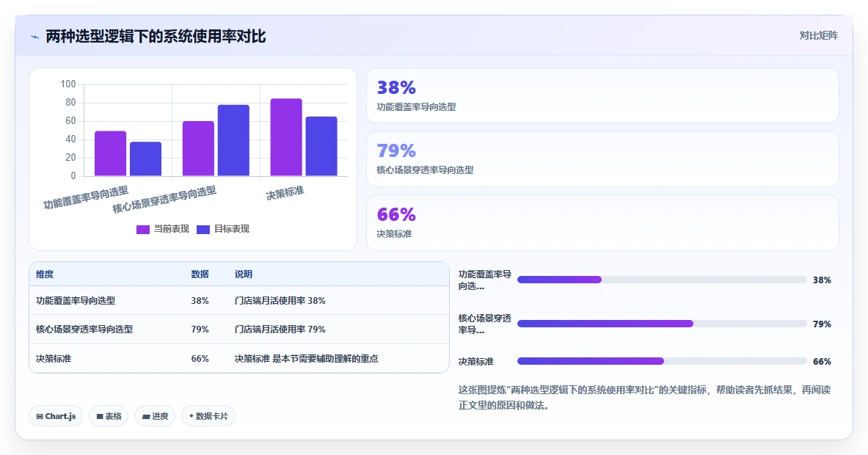Screen dimensions: 868x455
Task: Click the 66% progress bar for 决策标准
Action: pyautogui.click(x=662, y=362)
